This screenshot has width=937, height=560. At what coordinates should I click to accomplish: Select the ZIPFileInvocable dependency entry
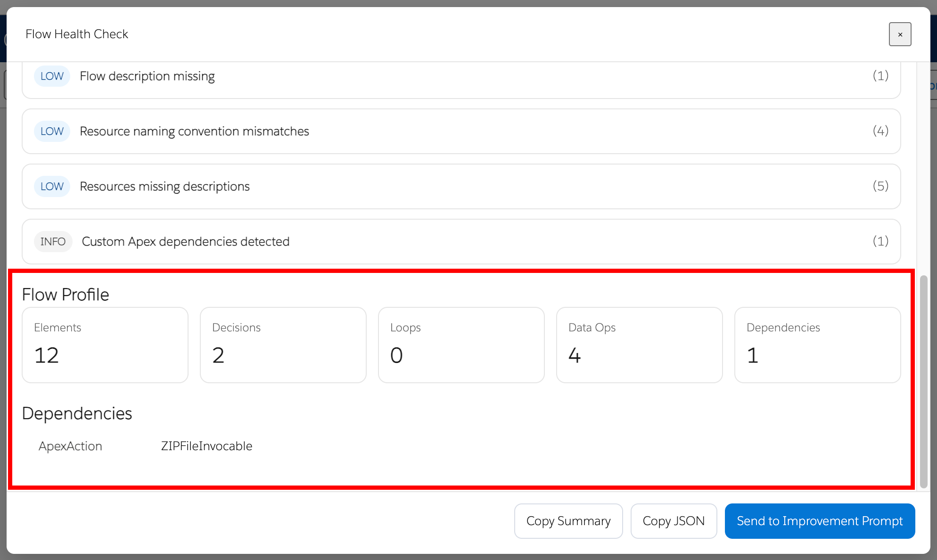pyautogui.click(x=206, y=445)
